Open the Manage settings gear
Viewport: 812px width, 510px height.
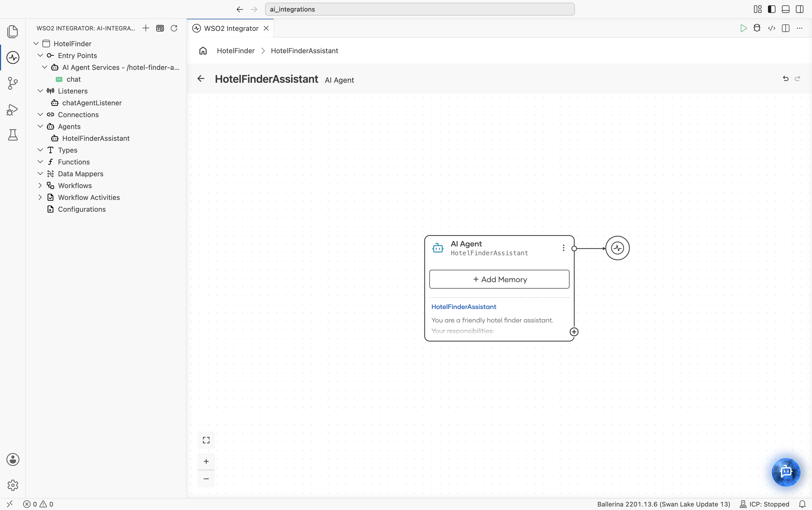12,485
